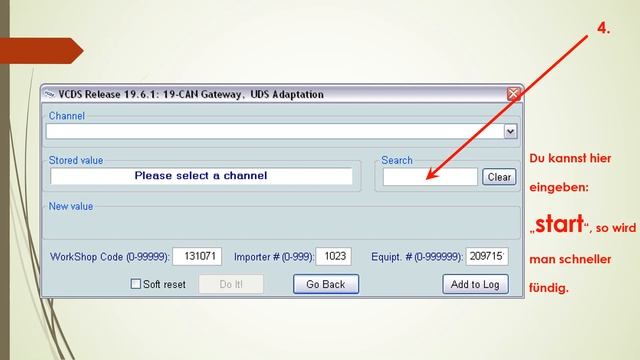
Task: Click the Stored value box 'Please select a channel'
Action: point(201,176)
